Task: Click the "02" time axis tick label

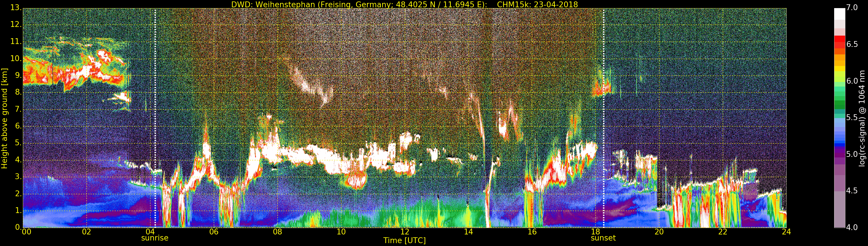Action: tap(87, 232)
